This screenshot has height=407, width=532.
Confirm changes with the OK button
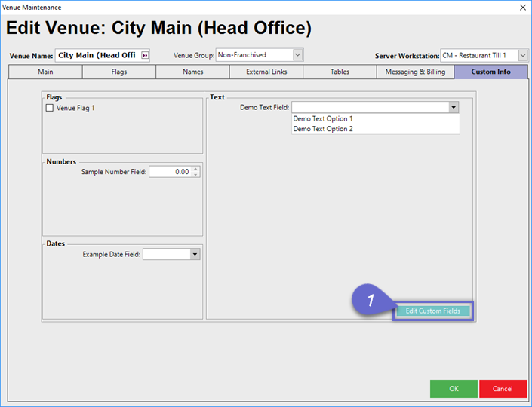[x=454, y=389]
